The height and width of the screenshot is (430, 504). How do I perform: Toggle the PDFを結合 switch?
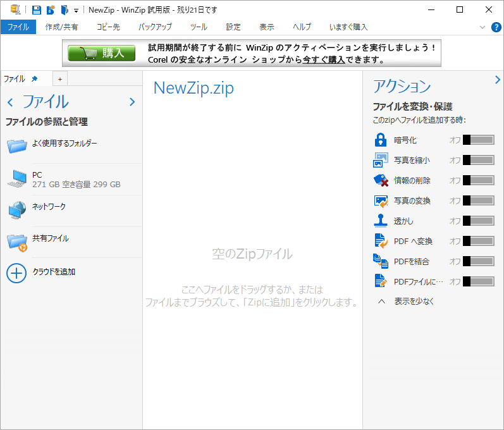tap(479, 261)
